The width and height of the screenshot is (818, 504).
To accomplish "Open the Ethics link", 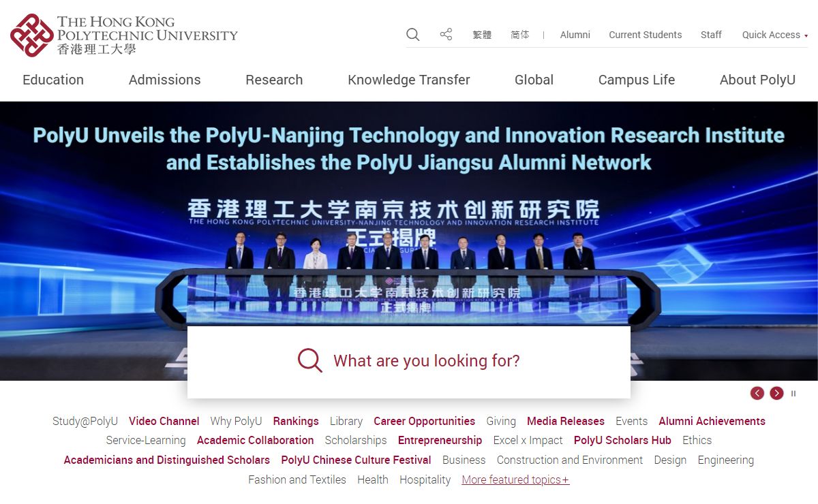I will coord(697,440).
